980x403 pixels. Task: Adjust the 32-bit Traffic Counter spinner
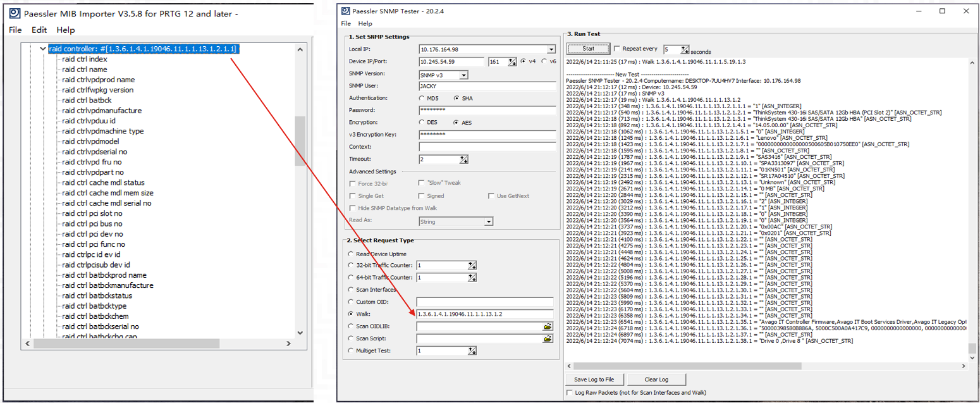click(472, 266)
